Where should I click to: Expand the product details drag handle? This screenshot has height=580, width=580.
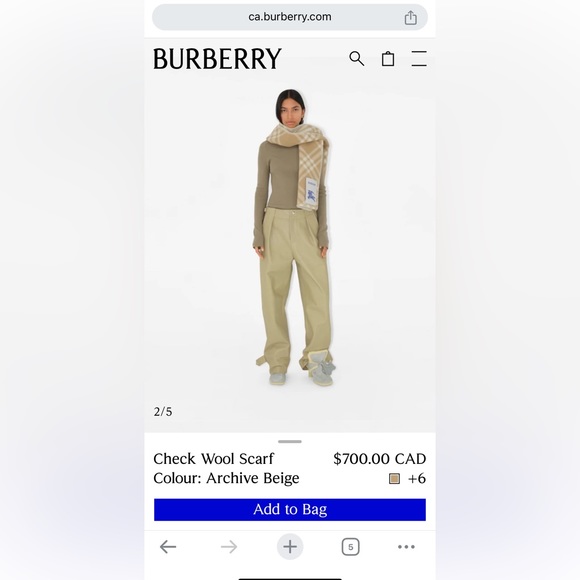(290, 441)
